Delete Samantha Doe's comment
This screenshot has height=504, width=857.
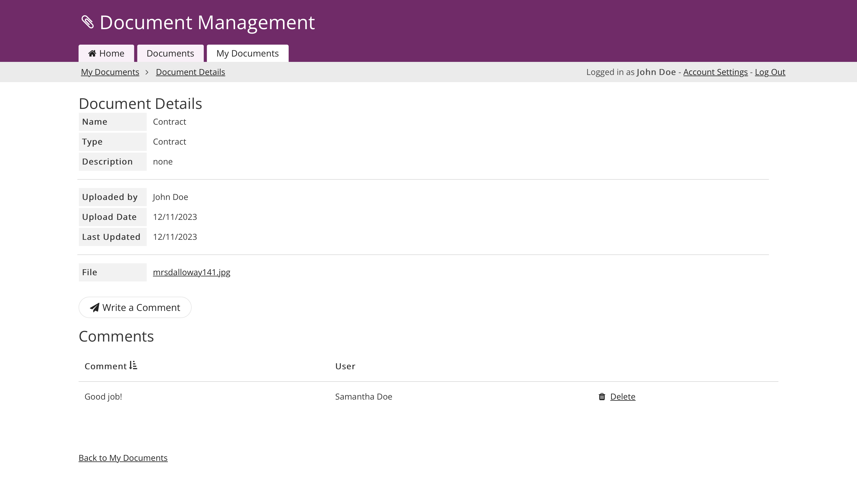pos(622,397)
